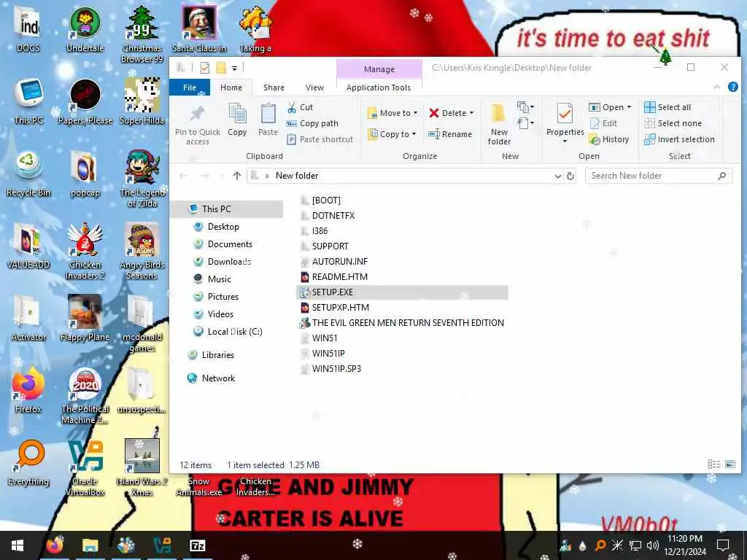
Task: Click the Paste clipboard icon
Action: point(268,114)
